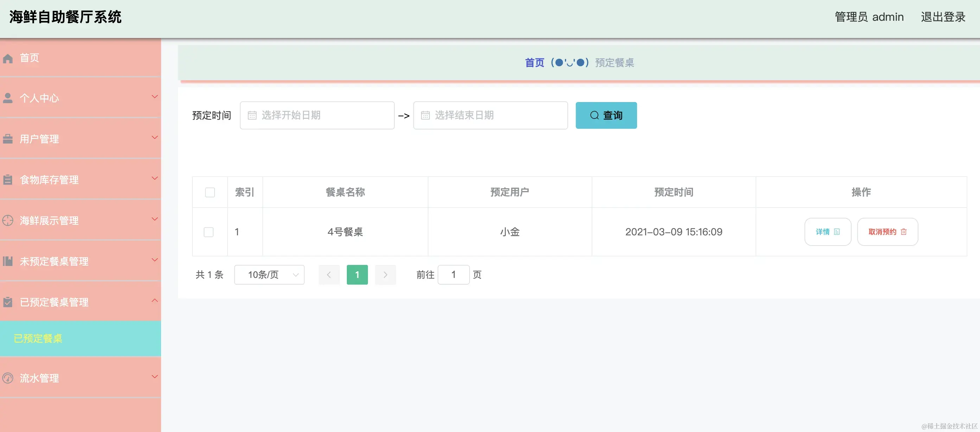980x432 pixels.
Task: Collapse the 已预定餐桌管理 menu chevron
Action: pos(154,301)
